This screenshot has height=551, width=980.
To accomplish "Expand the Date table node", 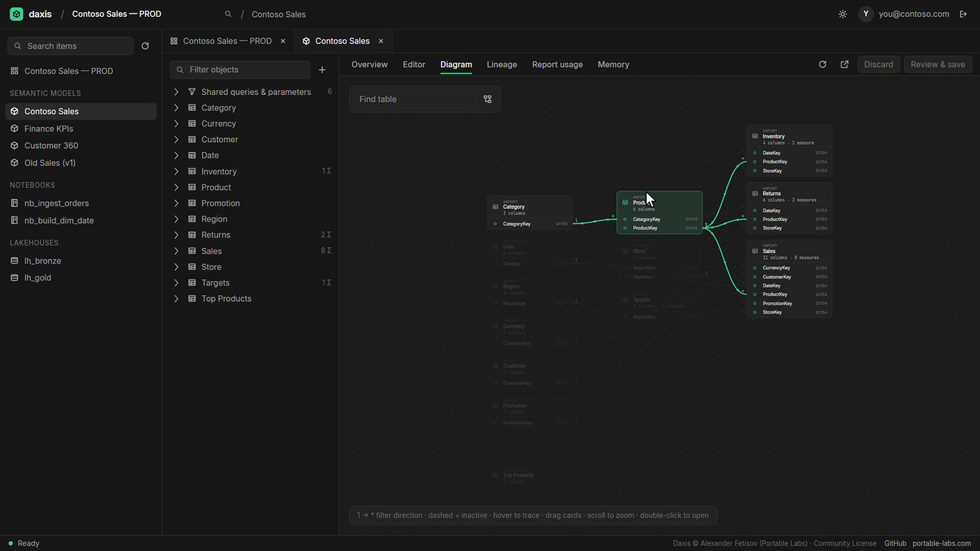I will click(176, 155).
